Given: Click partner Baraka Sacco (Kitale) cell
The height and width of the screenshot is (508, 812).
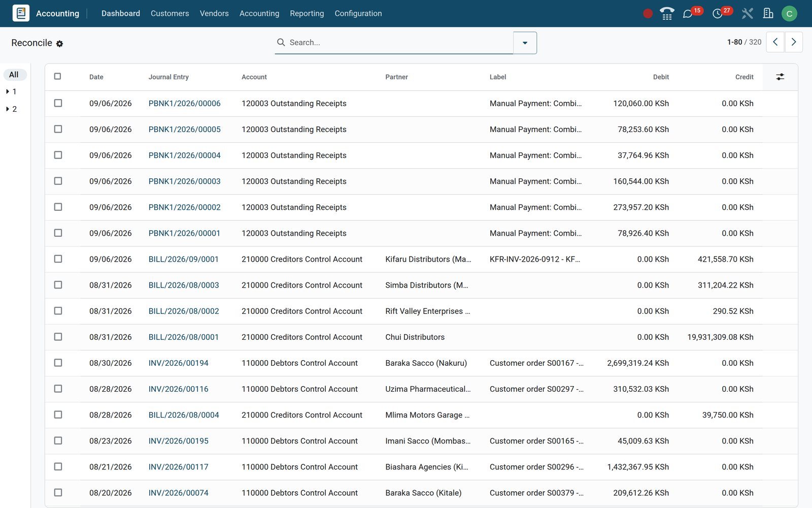Looking at the screenshot, I should (423, 493).
